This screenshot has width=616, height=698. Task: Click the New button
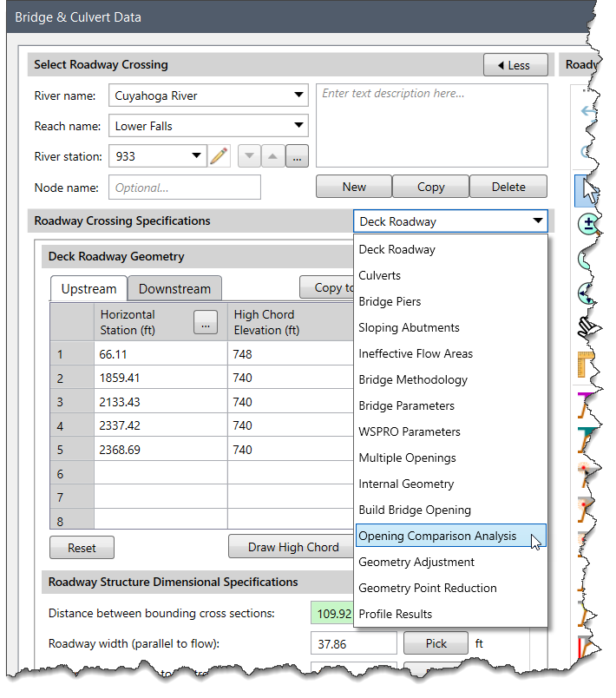coord(354,187)
